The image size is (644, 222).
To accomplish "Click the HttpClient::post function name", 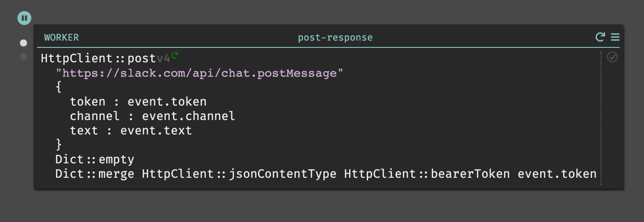I will coord(98,59).
